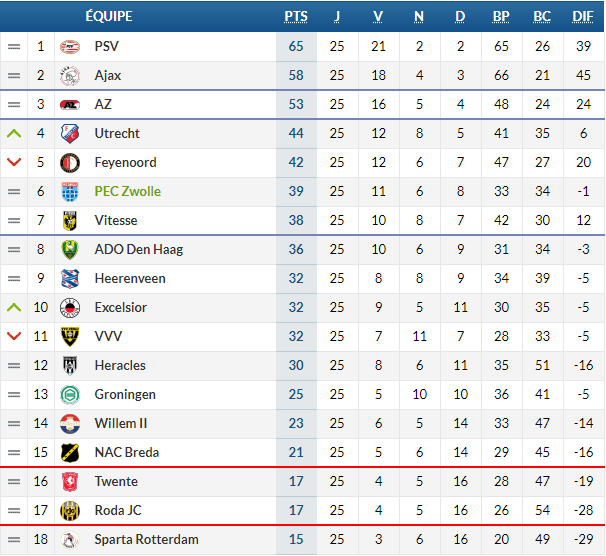
Task: Click the ÉQUIPE column header
Action: tap(109, 16)
